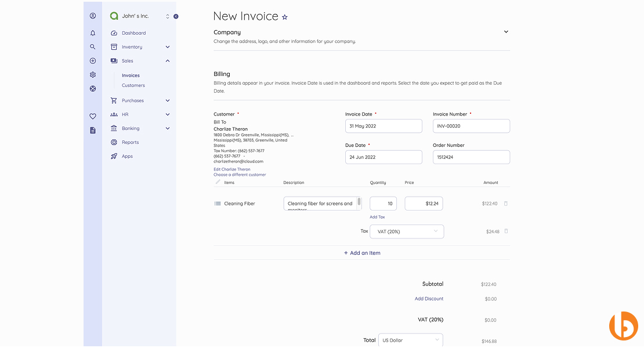Click the Invoice Number field
This screenshot has width=644, height=355.
click(471, 126)
